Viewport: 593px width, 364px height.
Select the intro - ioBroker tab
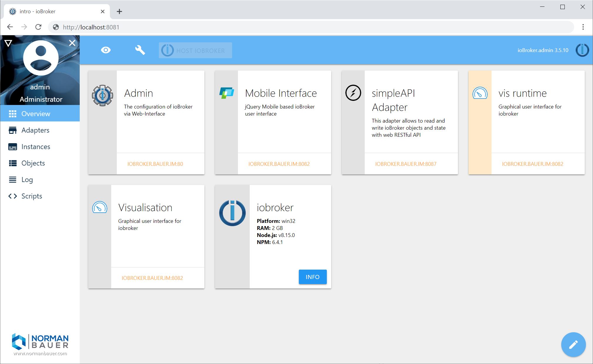click(x=57, y=11)
